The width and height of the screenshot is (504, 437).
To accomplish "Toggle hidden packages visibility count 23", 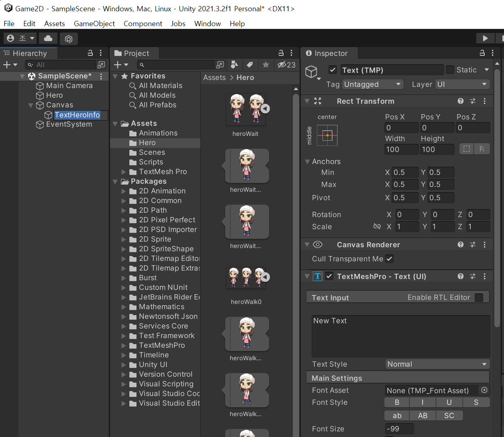I will click(x=286, y=65).
